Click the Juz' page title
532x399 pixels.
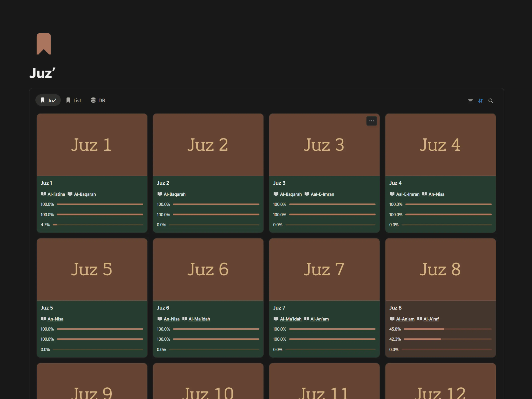tap(42, 73)
